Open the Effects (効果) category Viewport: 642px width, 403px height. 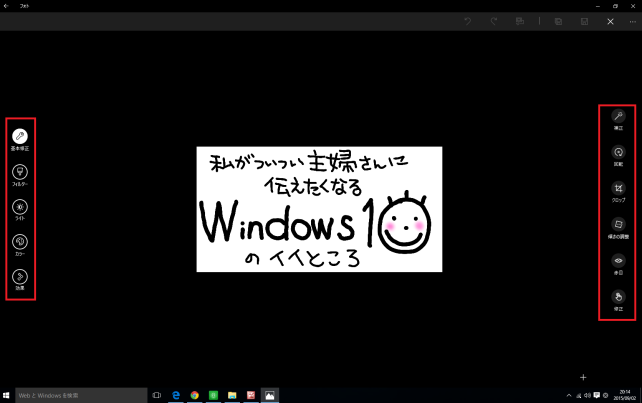[x=20, y=277]
